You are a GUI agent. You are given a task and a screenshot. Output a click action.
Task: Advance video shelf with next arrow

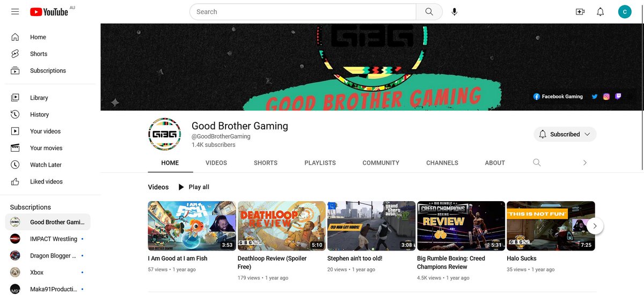(x=595, y=226)
